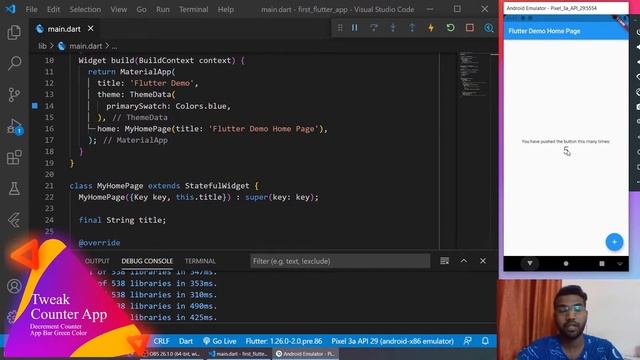Focus the debug console filter field
Screen dimensions: 640x360
[340, 261]
